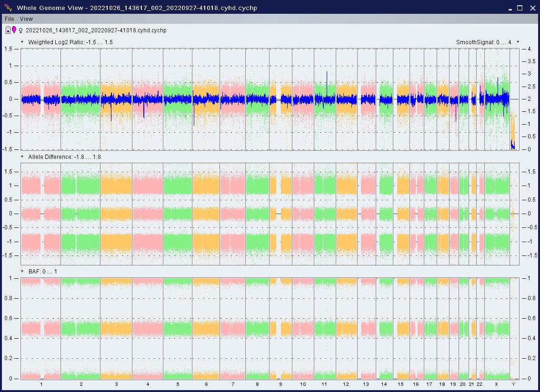Image resolution: width=540 pixels, height=392 pixels.
Task: Click the sample file icon beside the filename
Action: click(8, 30)
